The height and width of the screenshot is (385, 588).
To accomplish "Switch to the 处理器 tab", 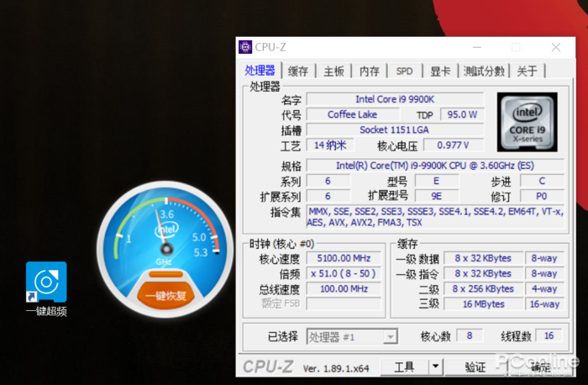I will [260, 71].
